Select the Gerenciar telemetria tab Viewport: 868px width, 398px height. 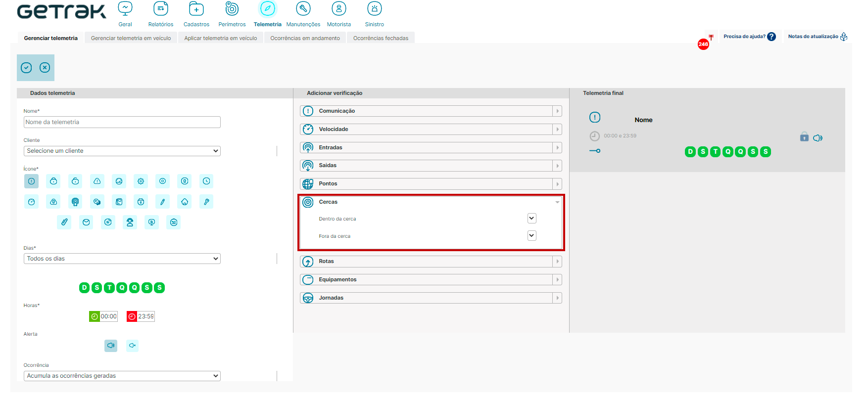(50, 38)
